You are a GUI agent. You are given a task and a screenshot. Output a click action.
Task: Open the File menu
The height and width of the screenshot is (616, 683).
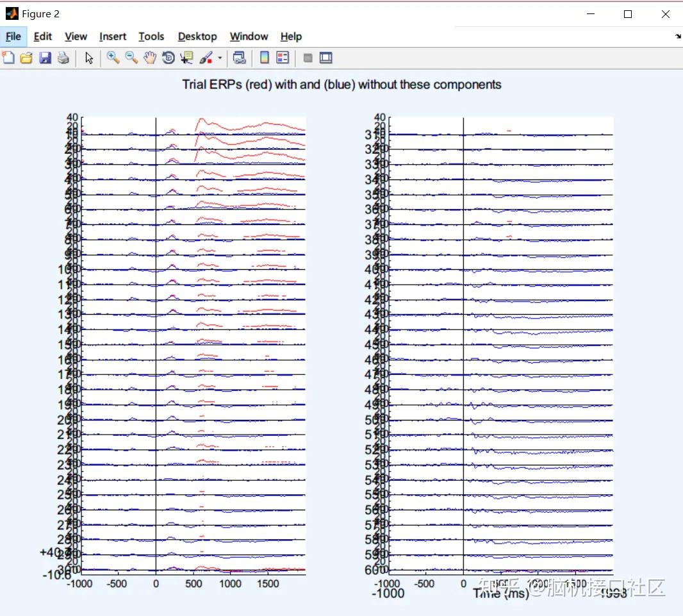click(x=13, y=37)
